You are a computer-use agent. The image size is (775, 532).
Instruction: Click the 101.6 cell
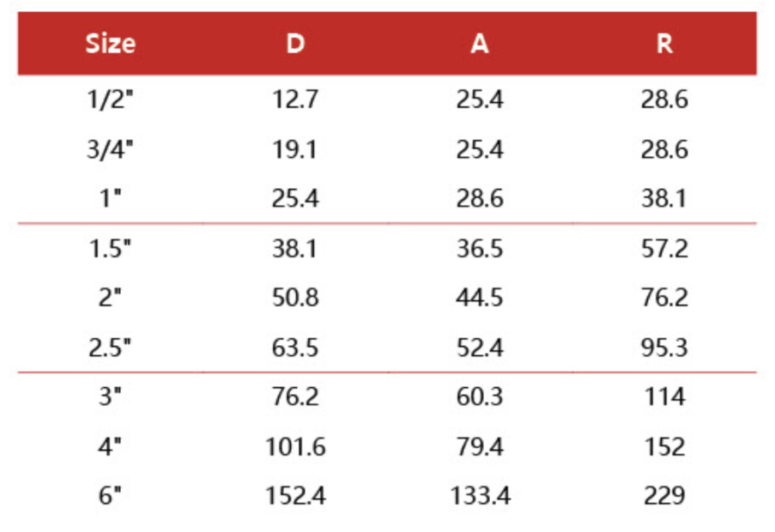[x=295, y=447]
